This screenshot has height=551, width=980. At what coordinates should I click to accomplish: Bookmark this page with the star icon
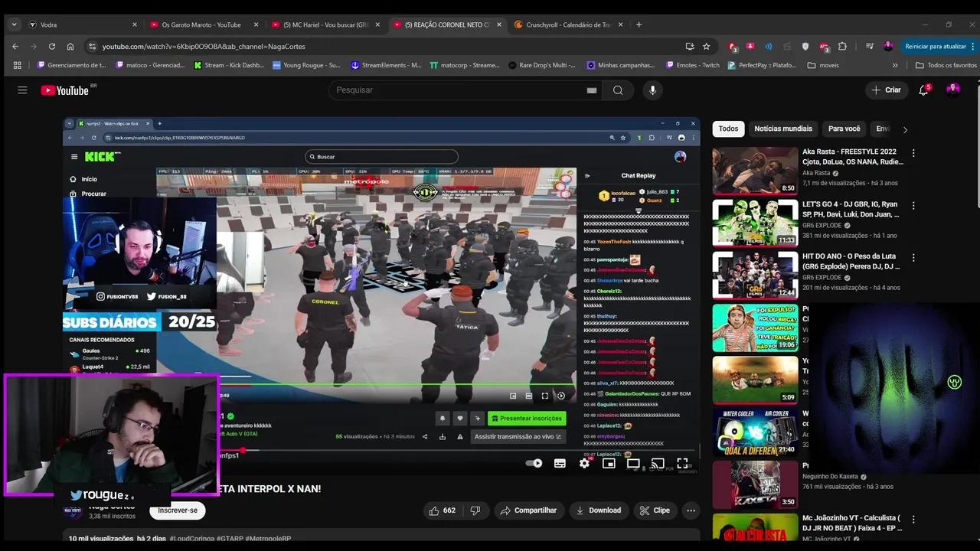tap(707, 46)
